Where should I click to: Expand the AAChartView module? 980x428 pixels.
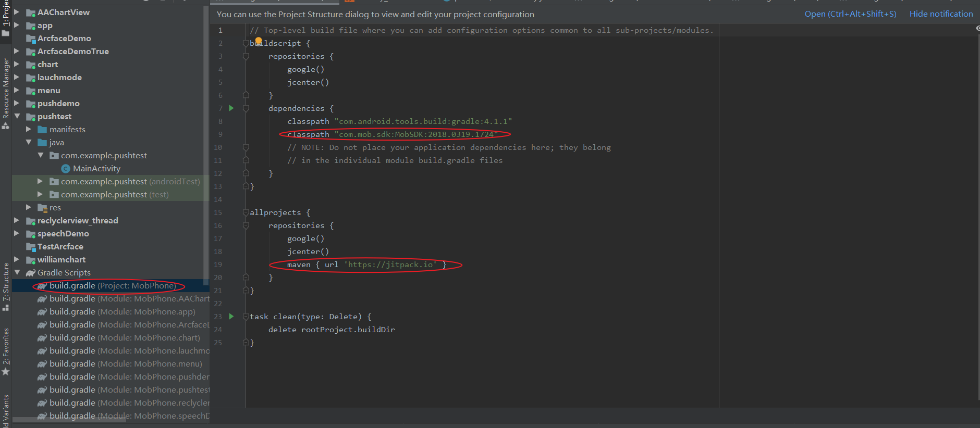coord(17,12)
